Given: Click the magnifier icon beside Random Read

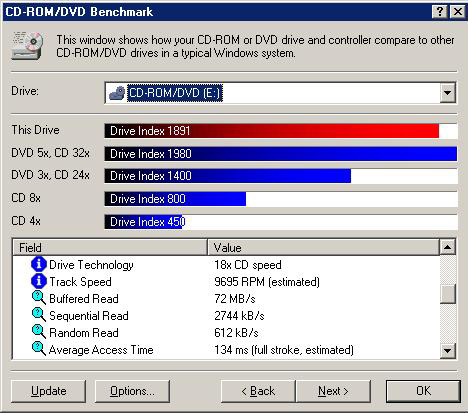Looking at the screenshot, I should 39,332.
